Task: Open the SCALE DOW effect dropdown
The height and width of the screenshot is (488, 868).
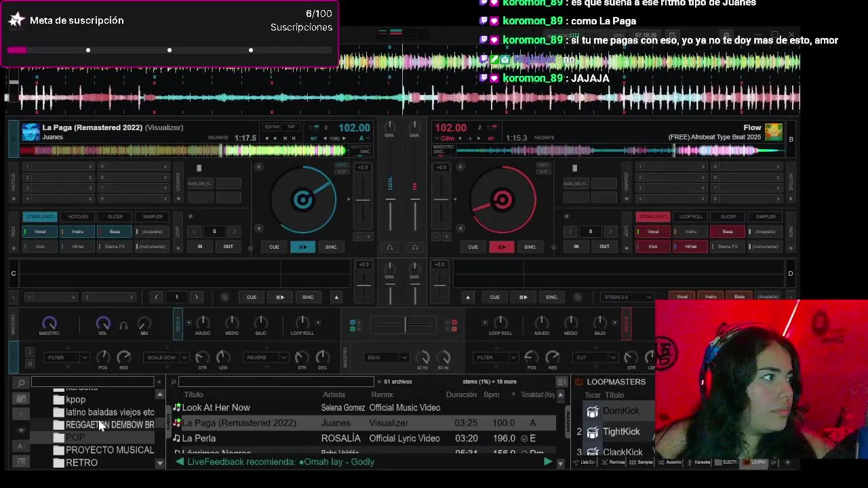Action: [165, 357]
